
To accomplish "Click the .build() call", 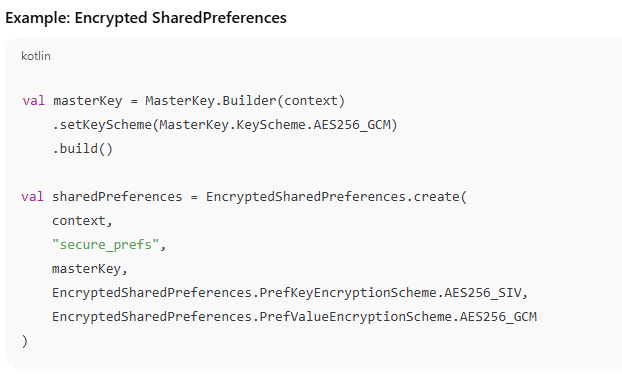I will [x=83, y=149].
